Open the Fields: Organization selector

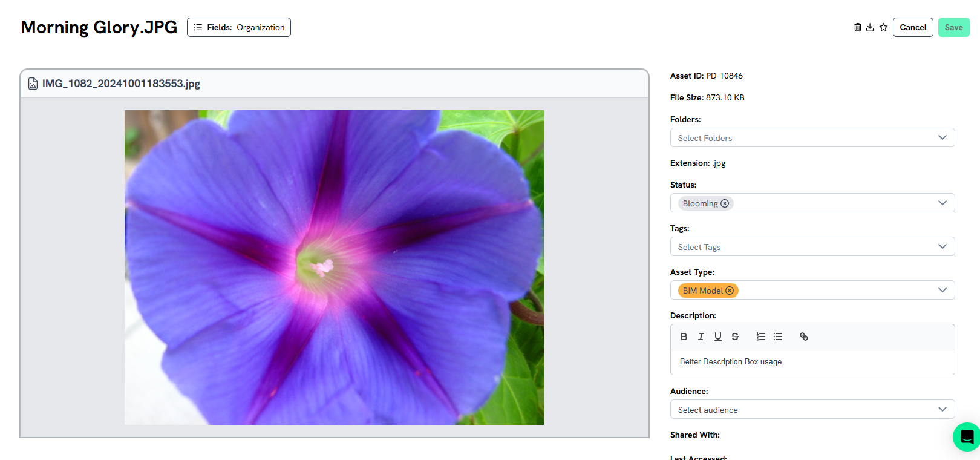coord(239,27)
